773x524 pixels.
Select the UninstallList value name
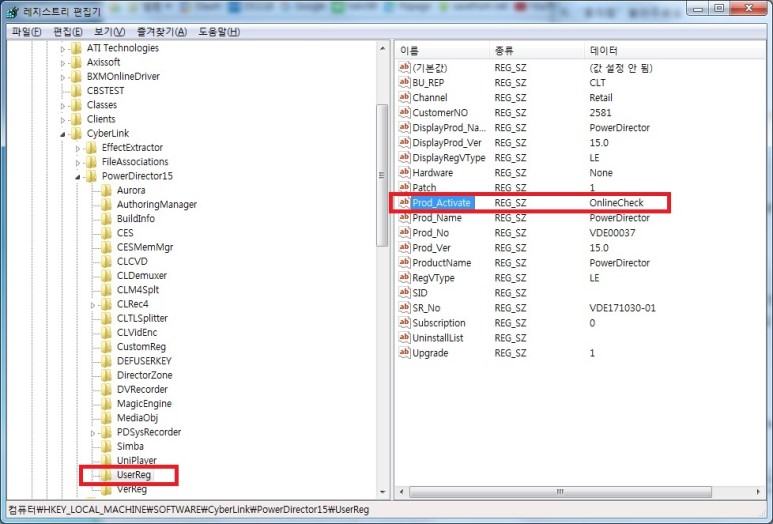(x=438, y=338)
